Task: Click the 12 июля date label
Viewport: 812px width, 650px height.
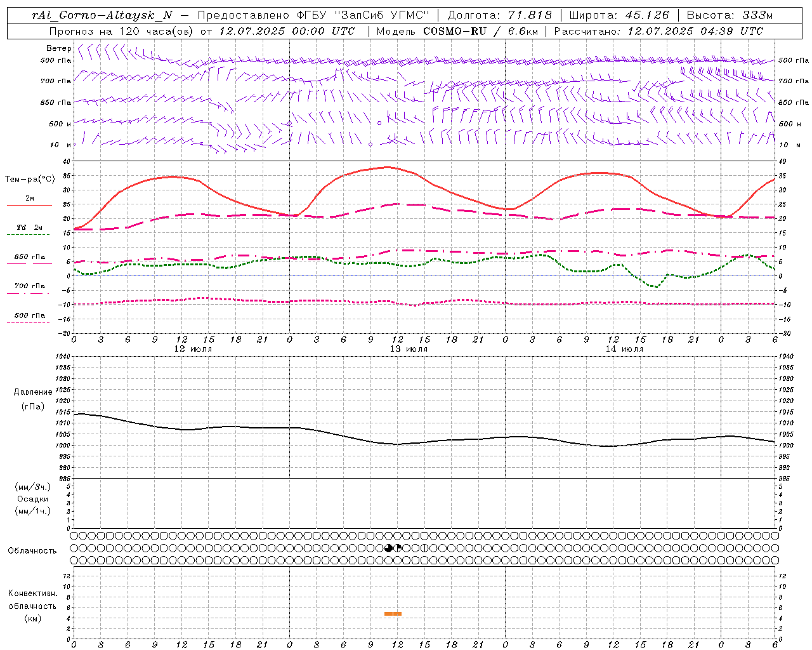Action: (193, 349)
